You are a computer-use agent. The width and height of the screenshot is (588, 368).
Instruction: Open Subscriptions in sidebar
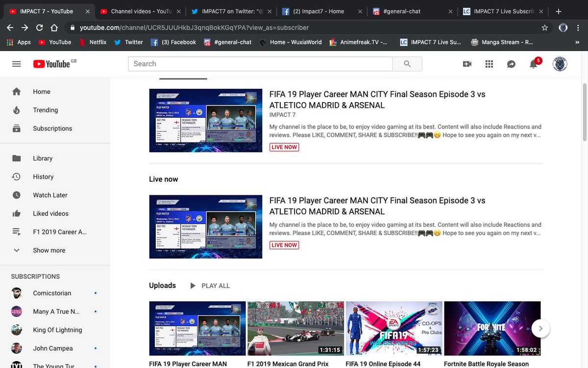click(55, 129)
